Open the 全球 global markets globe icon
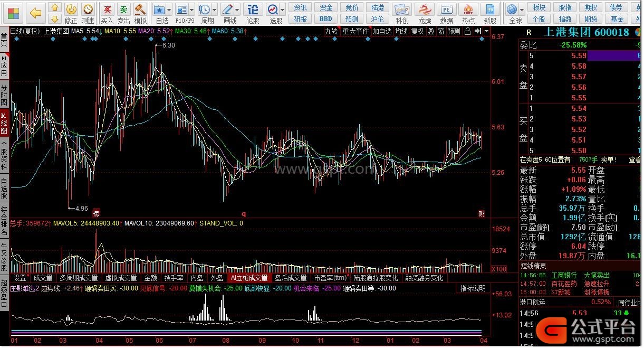The image size is (644, 348). click(512, 10)
